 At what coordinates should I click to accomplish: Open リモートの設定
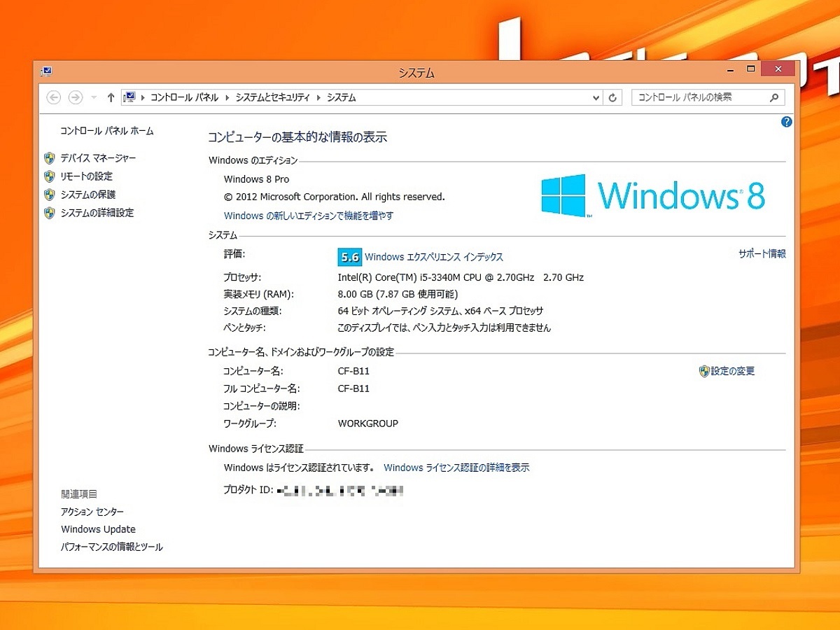click(x=86, y=176)
